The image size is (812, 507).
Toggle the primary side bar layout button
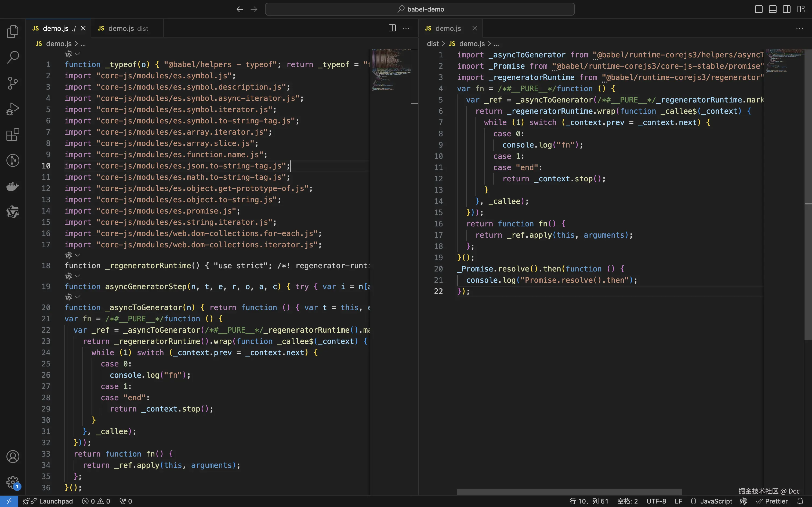pos(759,9)
